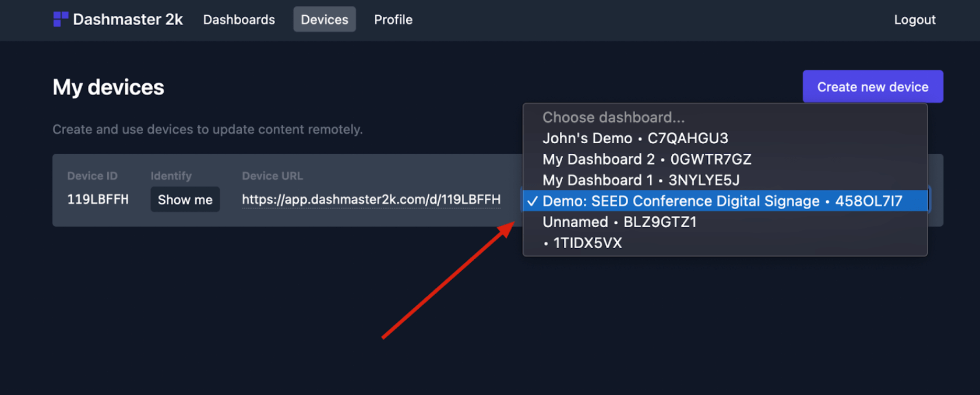The width and height of the screenshot is (980, 395).
Task: Open the device URL for 119LBFFH
Action: [x=371, y=199]
